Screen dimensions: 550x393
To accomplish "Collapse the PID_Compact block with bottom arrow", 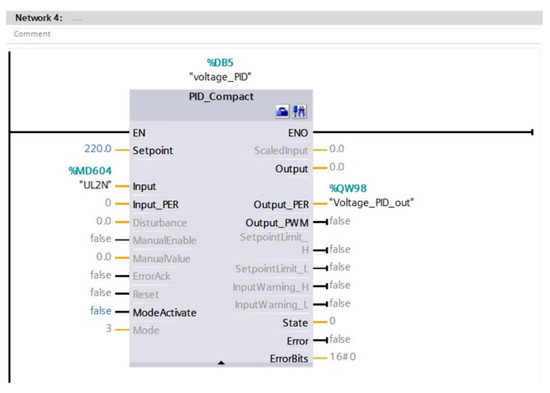I will coord(221,363).
